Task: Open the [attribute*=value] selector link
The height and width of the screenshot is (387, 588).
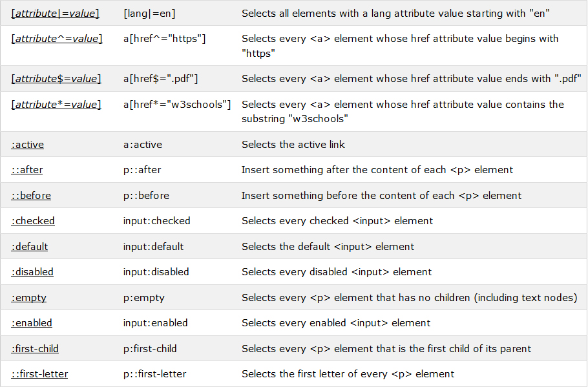Action: pos(56,104)
